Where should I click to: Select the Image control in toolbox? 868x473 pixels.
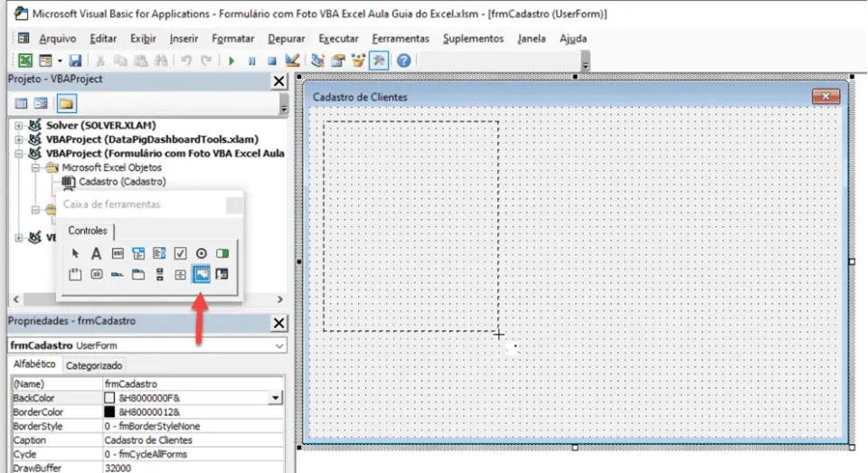click(201, 274)
